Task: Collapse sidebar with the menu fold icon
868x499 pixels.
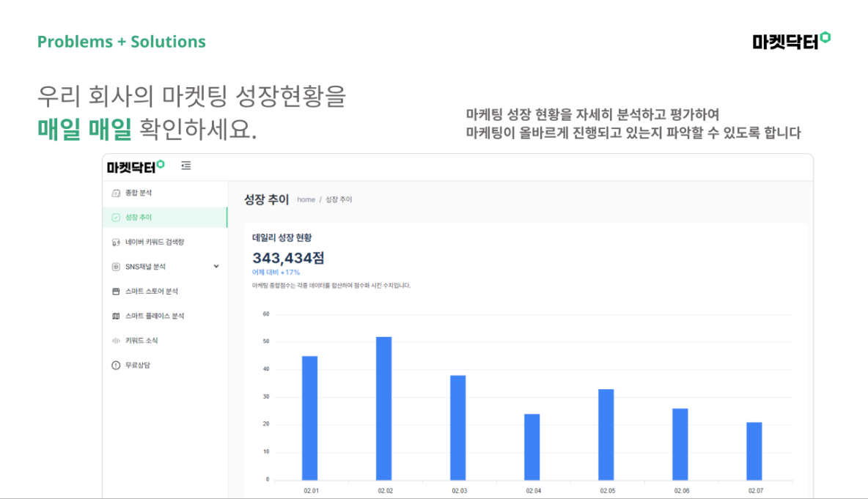Action: pyautogui.click(x=186, y=166)
